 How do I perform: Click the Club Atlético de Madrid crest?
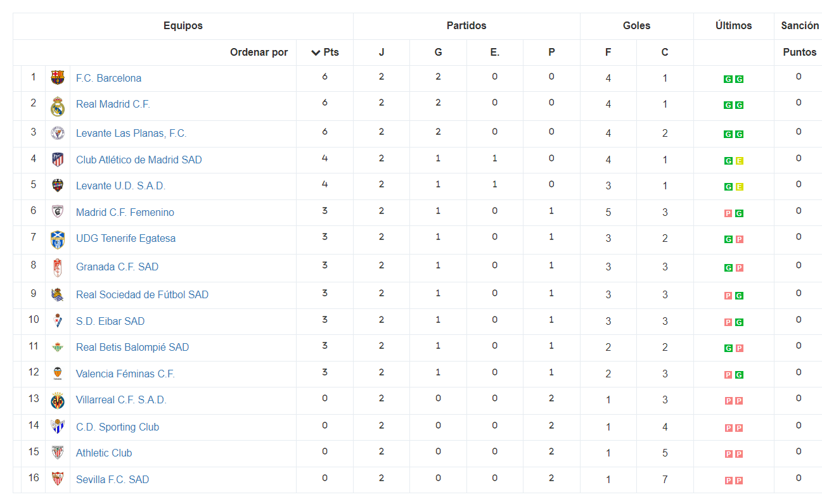click(58, 160)
